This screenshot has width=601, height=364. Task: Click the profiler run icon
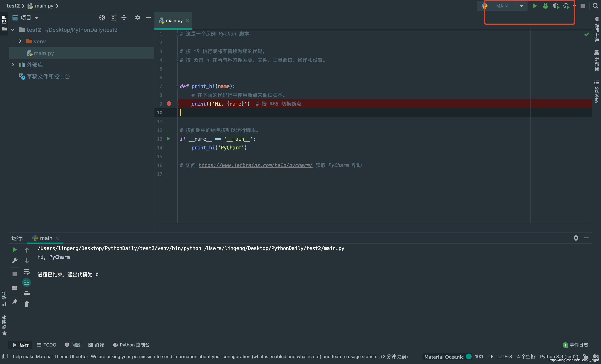566,6
